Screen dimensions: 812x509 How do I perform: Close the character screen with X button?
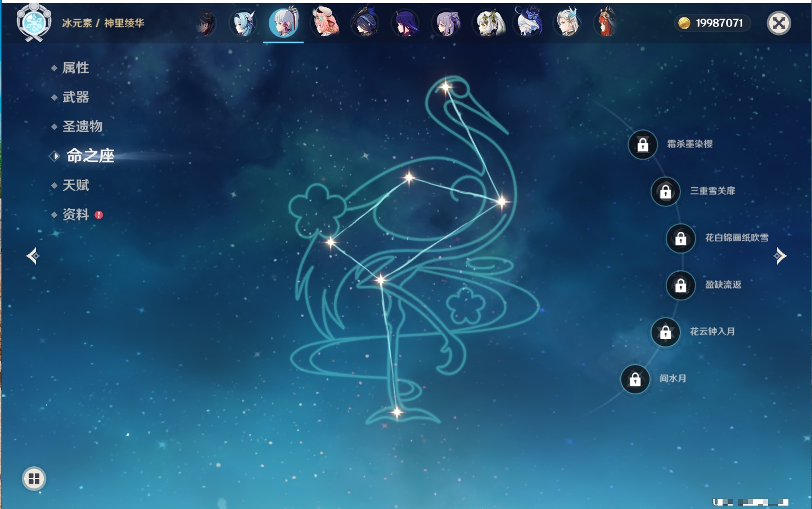pos(779,23)
